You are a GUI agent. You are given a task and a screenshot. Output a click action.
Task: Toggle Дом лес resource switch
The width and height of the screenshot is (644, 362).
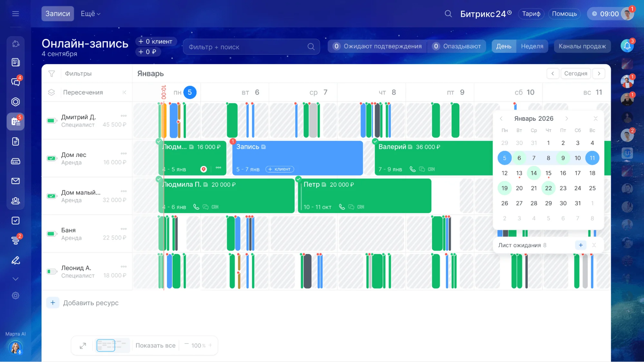pyautogui.click(x=52, y=158)
